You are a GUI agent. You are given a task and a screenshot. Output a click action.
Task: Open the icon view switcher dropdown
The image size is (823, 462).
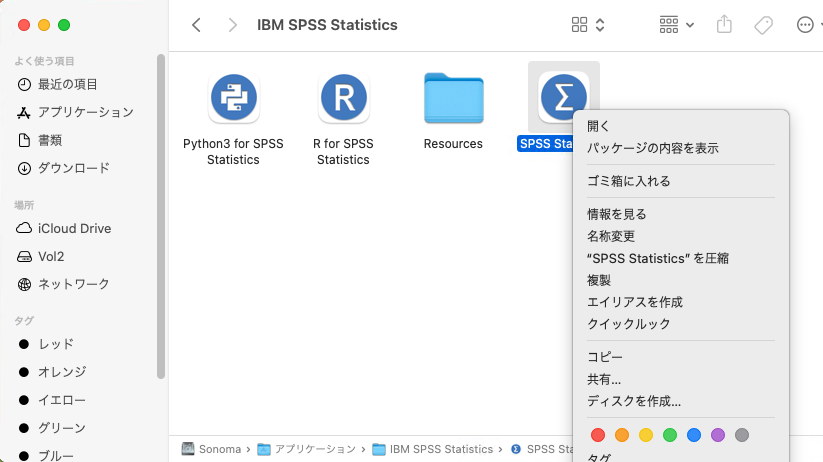pyautogui.click(x=588, y=25)
